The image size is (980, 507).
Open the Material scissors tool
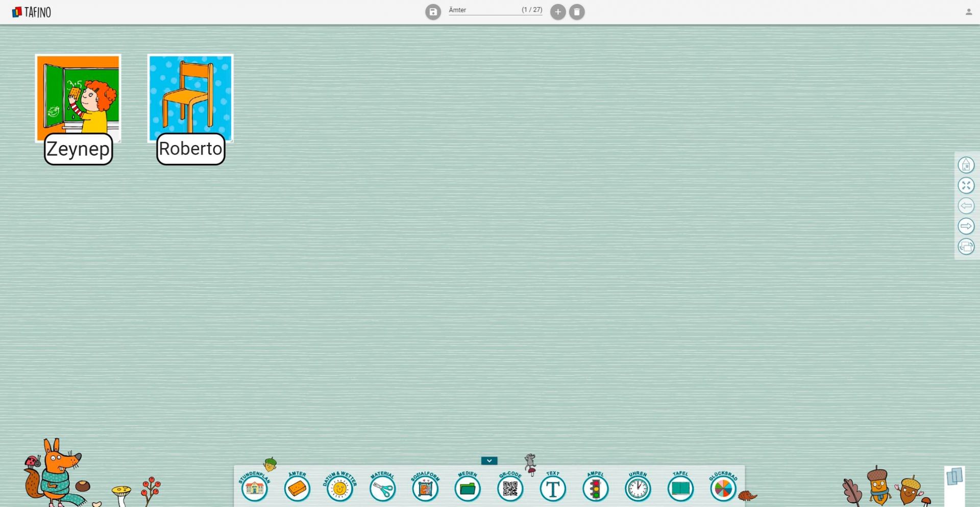click(x=382, y=488)
